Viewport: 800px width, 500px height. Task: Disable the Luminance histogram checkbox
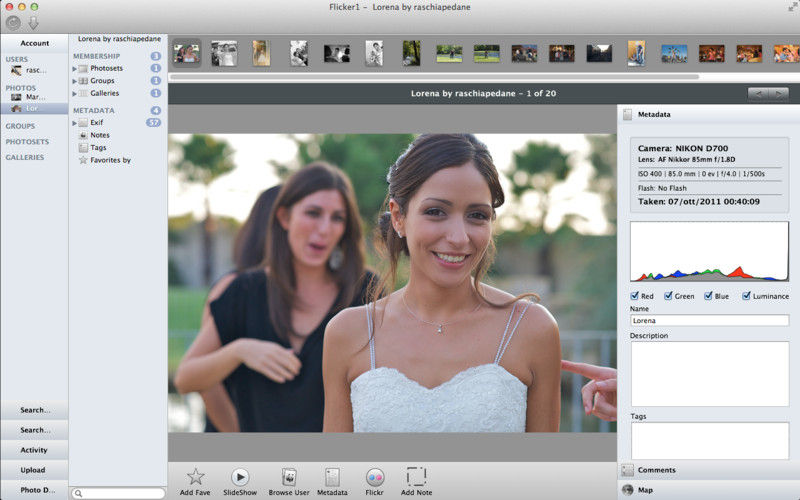[x=747, y=296]
